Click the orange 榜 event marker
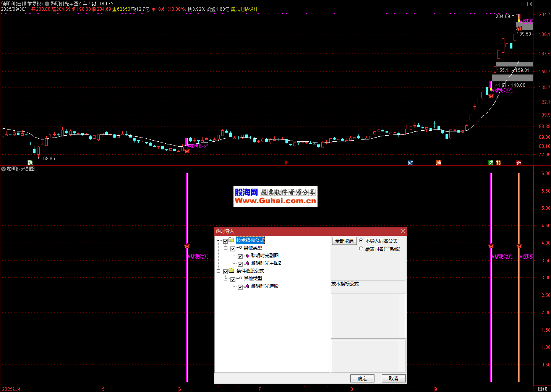 click(498, 163)
